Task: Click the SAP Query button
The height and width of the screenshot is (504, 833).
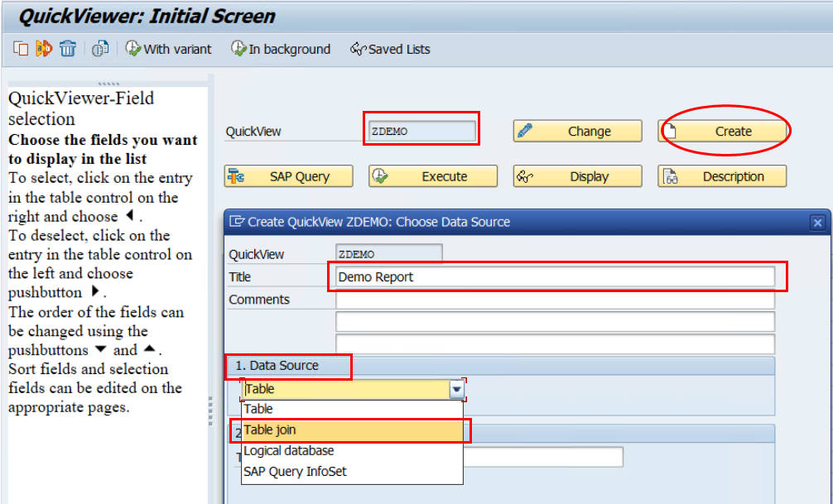Action: pos(288,176)
